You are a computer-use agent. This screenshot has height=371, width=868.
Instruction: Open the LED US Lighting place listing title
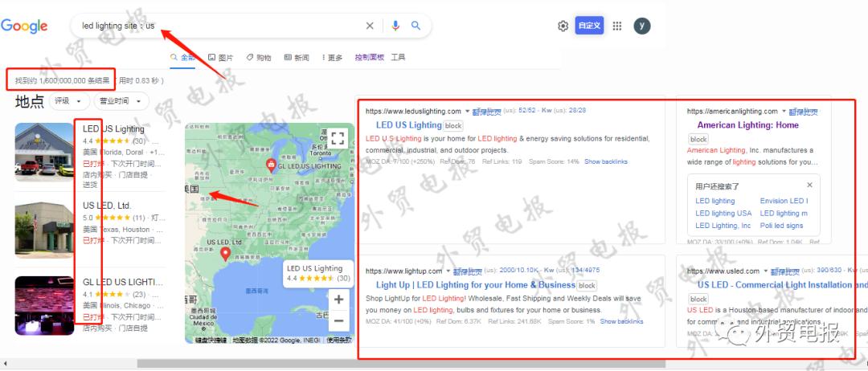coord(113,128)
